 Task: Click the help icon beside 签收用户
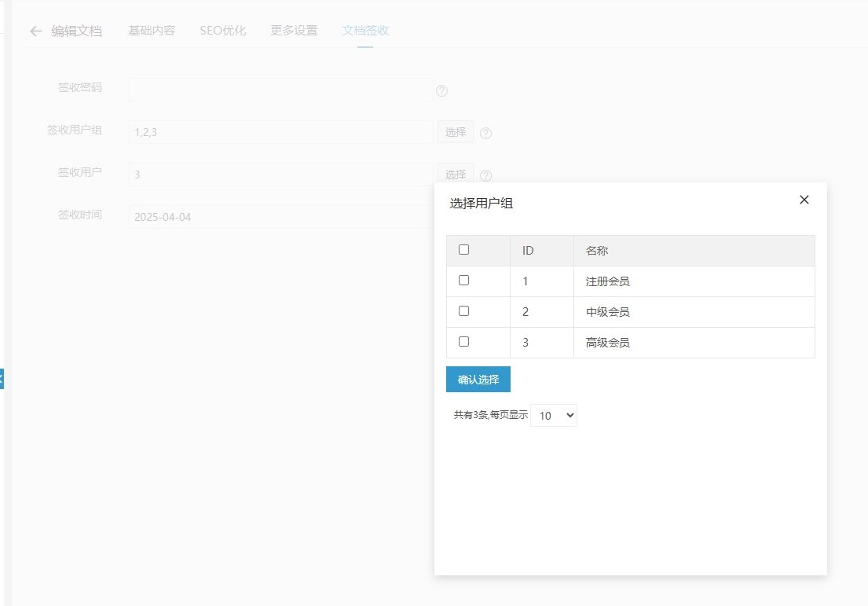485,175
